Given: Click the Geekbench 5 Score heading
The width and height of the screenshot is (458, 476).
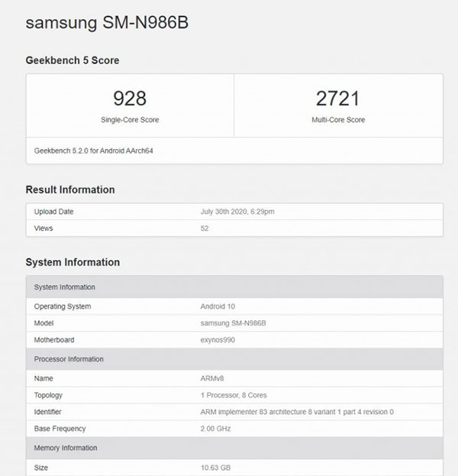Looking at the screenshot, I should [x=73, y=60].
